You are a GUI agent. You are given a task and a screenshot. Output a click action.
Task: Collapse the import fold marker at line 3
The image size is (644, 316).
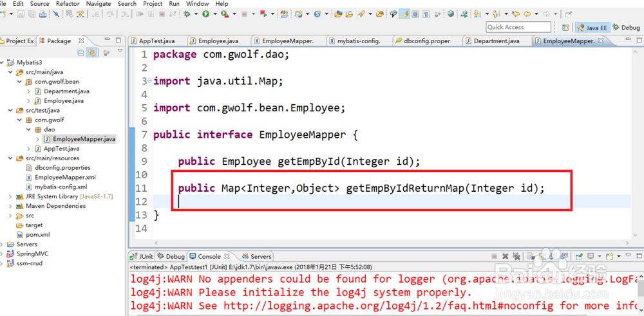[x=149, y=80]
